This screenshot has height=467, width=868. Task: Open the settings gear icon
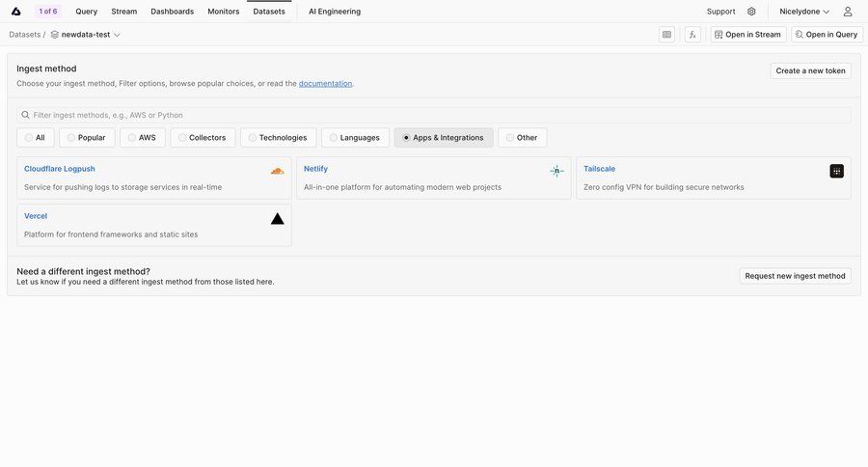751,11
